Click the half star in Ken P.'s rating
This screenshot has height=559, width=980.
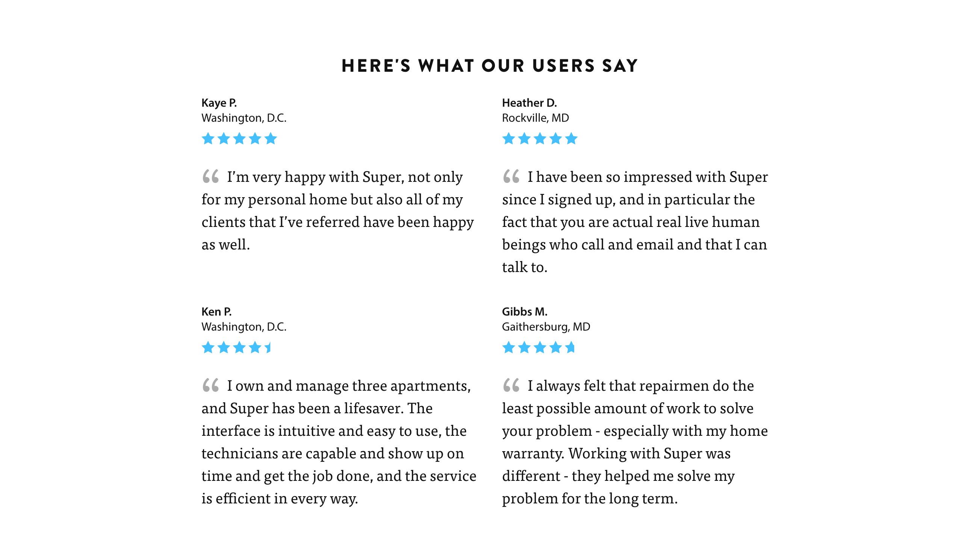(x=268, y=347)
